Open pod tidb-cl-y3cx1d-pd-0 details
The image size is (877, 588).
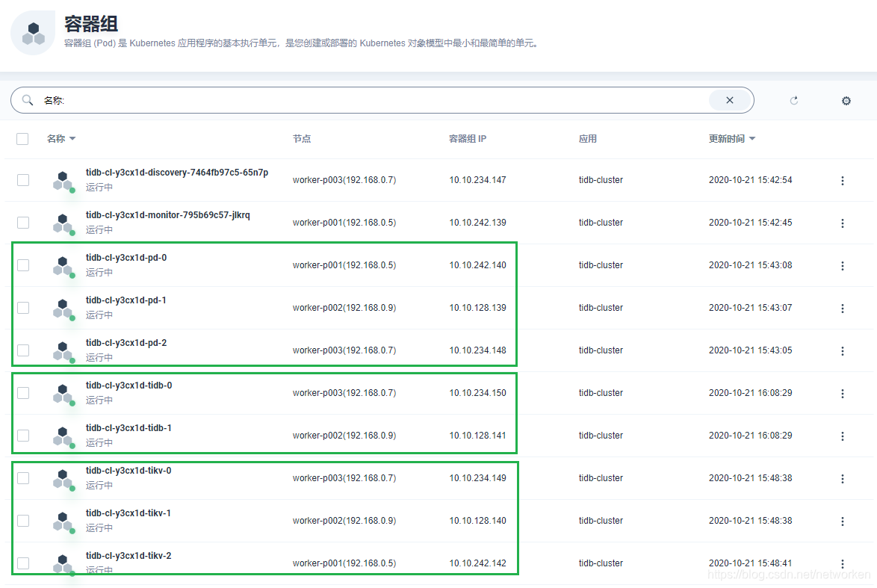(125, 257)
